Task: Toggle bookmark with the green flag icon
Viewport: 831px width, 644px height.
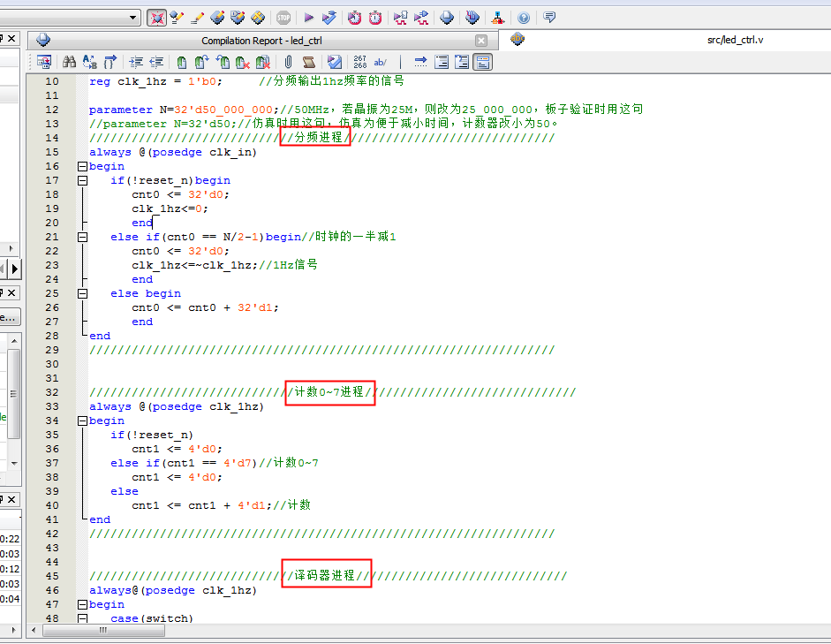Action: [181, 62]
